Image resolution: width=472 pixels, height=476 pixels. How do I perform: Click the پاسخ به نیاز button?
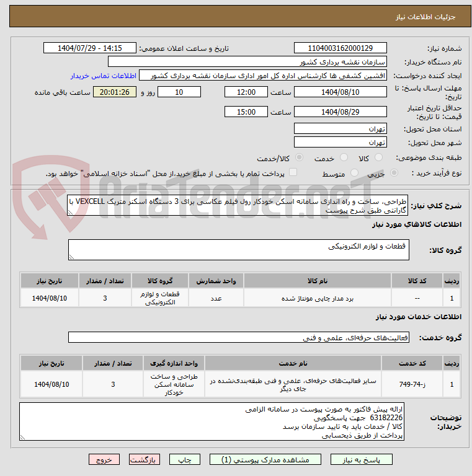click(361, 460)
